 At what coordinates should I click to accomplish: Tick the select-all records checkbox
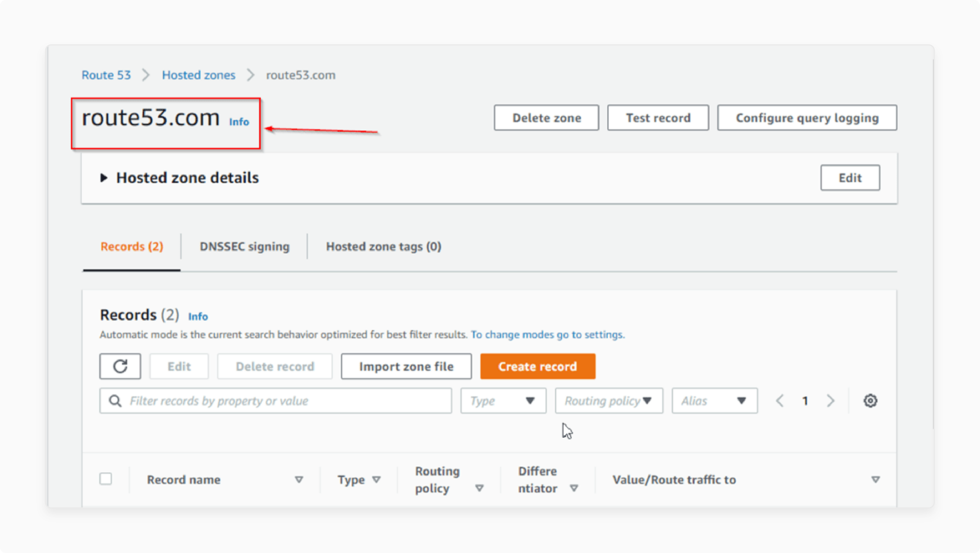pyautogui.click(x=106, y=479)
